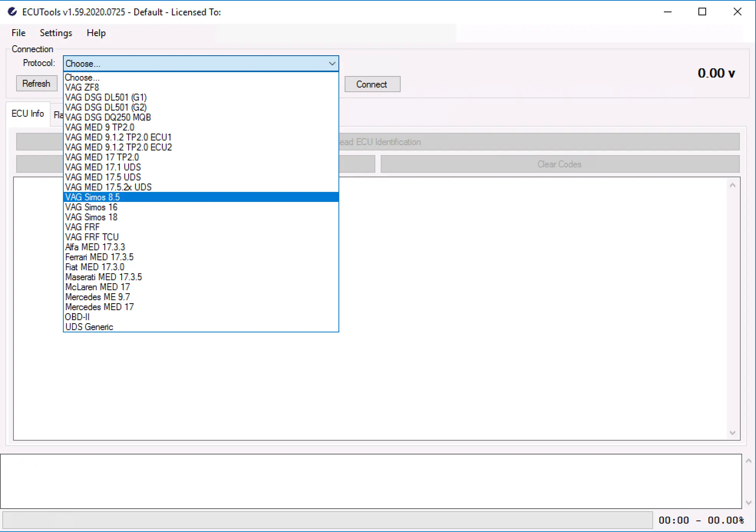Open the Help menu
This screenshot has height=532, width=756.
tap(96, 33)
